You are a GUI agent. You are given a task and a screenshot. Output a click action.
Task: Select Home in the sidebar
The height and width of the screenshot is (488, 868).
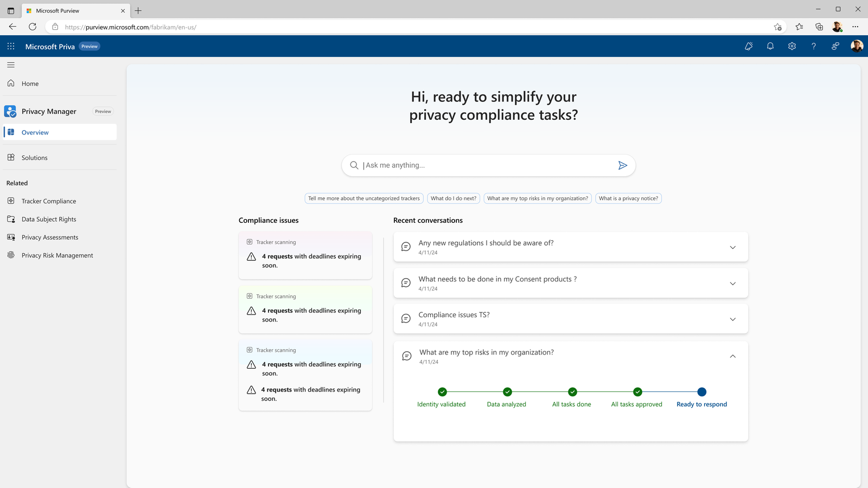point(60,84)
